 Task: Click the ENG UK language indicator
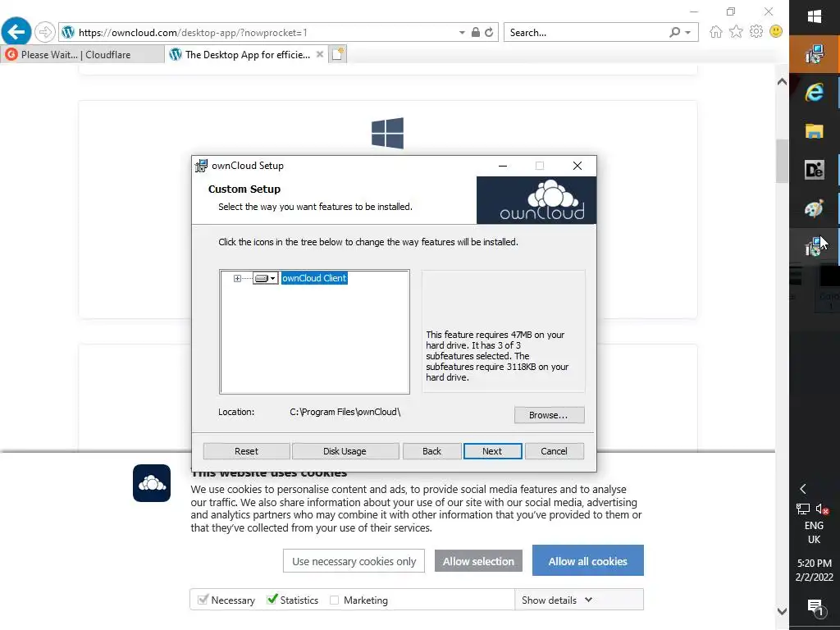click(x=815, y=532)
